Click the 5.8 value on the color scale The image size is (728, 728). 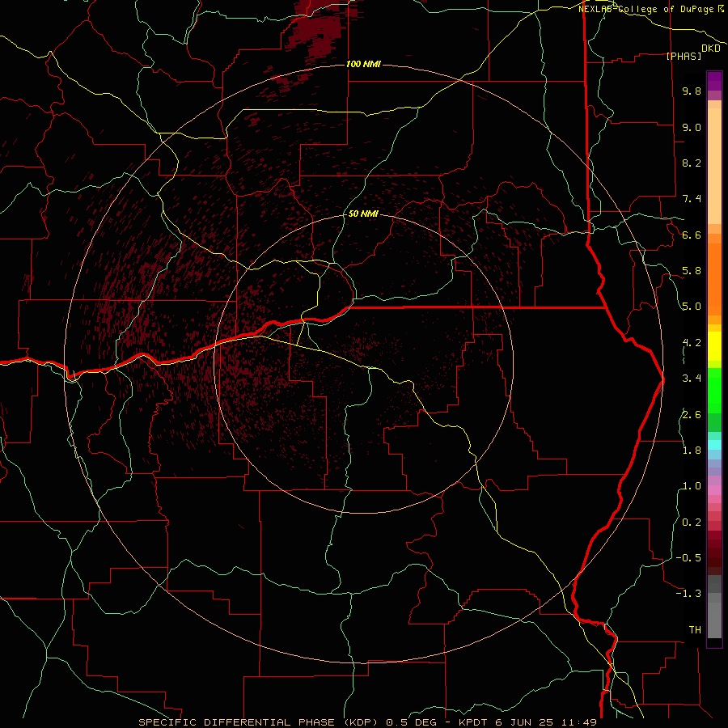pyautogui.click(x=692, y=271)
